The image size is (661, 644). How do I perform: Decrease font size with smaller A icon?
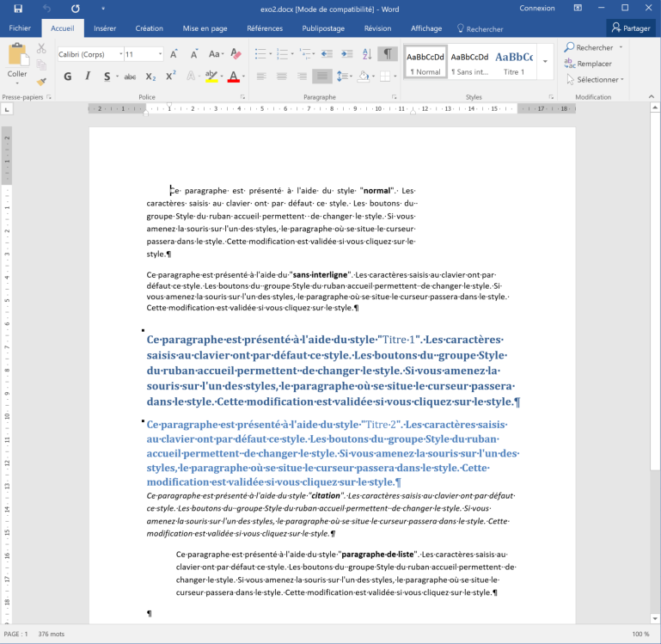194,54
